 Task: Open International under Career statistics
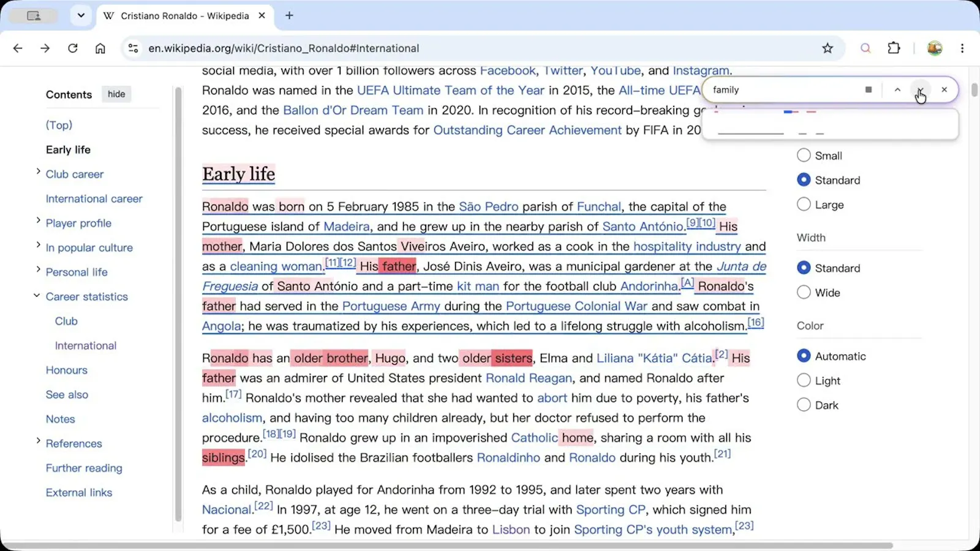86,345
